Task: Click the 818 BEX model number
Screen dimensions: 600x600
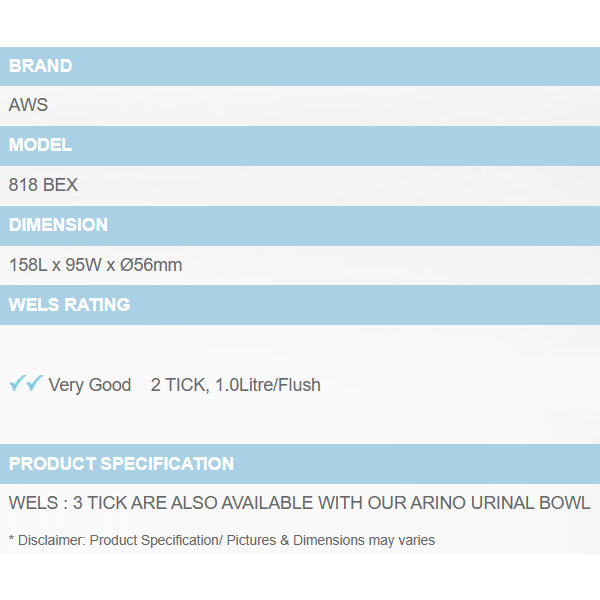Action: (x=43, y=185)
